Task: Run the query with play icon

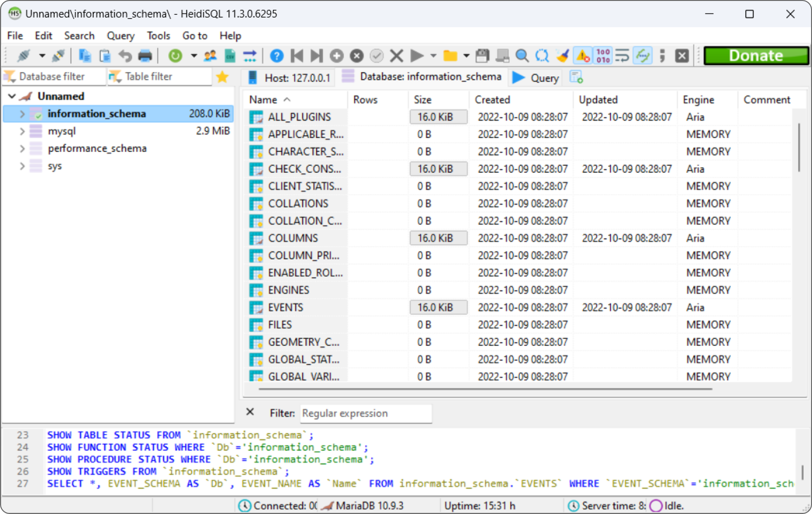Action: pos(417,56)
